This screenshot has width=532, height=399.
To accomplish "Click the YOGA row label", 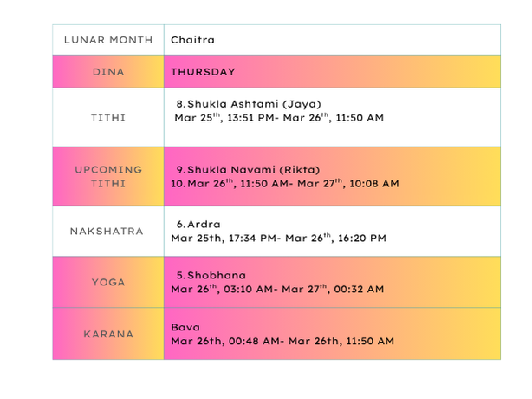I will coord(108,282).
